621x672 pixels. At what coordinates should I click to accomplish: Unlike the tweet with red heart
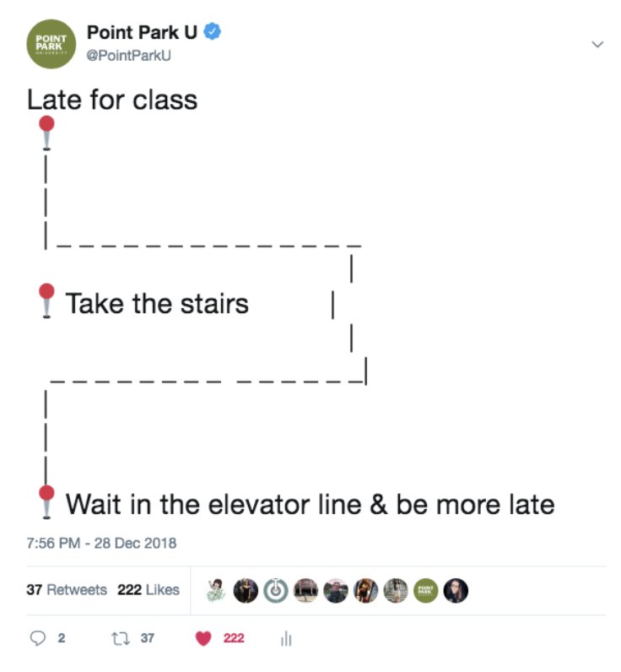(x=203, y=638)
